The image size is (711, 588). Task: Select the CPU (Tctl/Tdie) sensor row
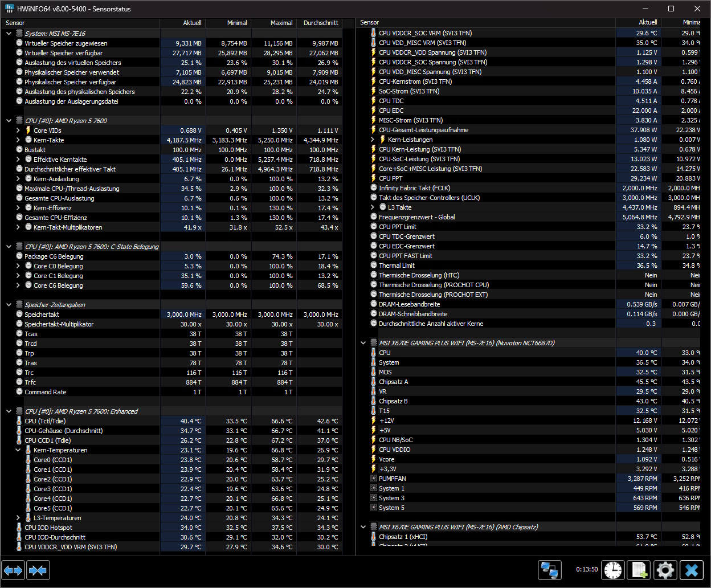[45, 421]
